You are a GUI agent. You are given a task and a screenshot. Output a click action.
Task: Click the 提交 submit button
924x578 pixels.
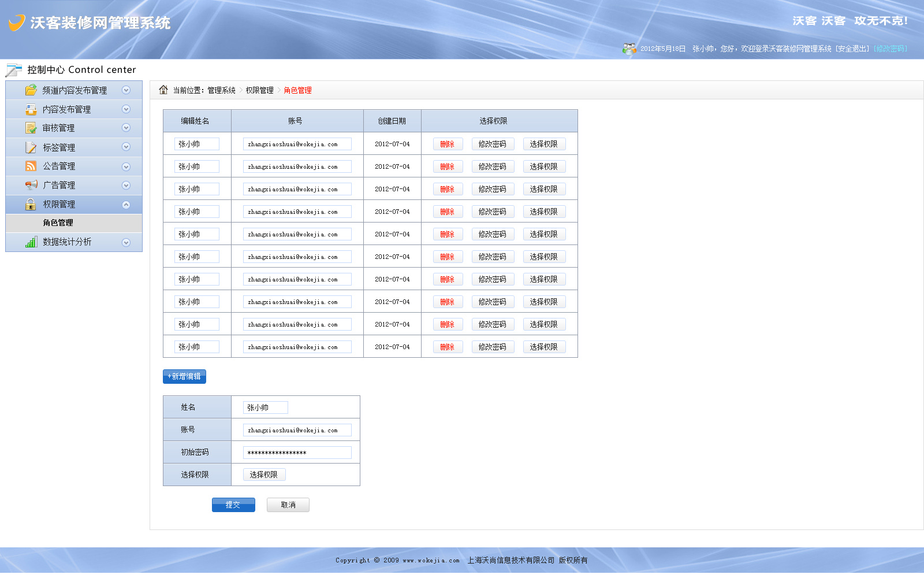(x=233, y=505)
